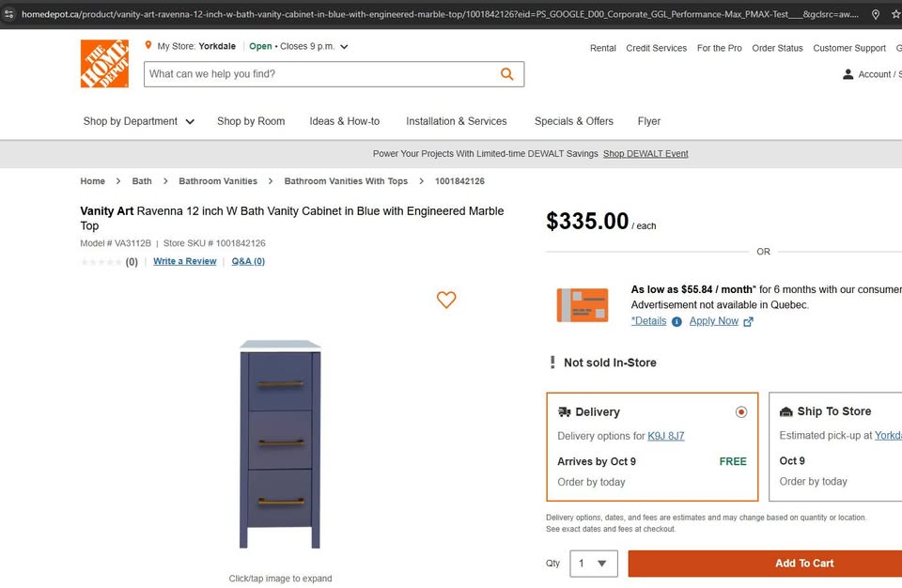Click the Home Depot logo
The height and width of the screenshot is (588, 902).
click(104, 64)
